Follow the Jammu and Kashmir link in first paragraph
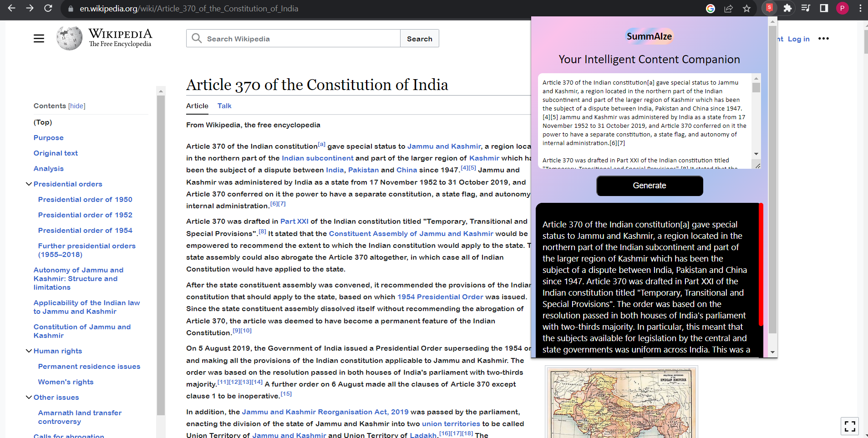Viewport: 868px width, 438px height. pyautogui.click(x=444, y=146)
